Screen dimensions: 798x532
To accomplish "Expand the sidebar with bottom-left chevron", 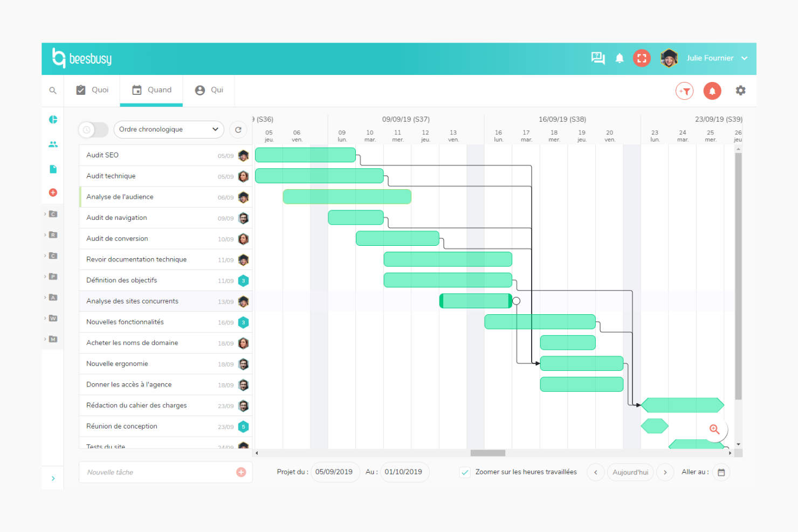I will click(x=53, y=479).
